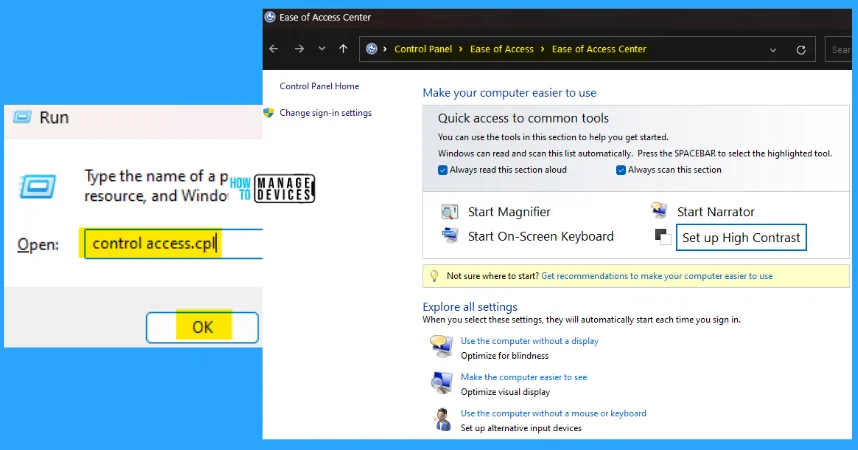
Task: Click the Quick access to common tools heading
Action: (523, 118)
